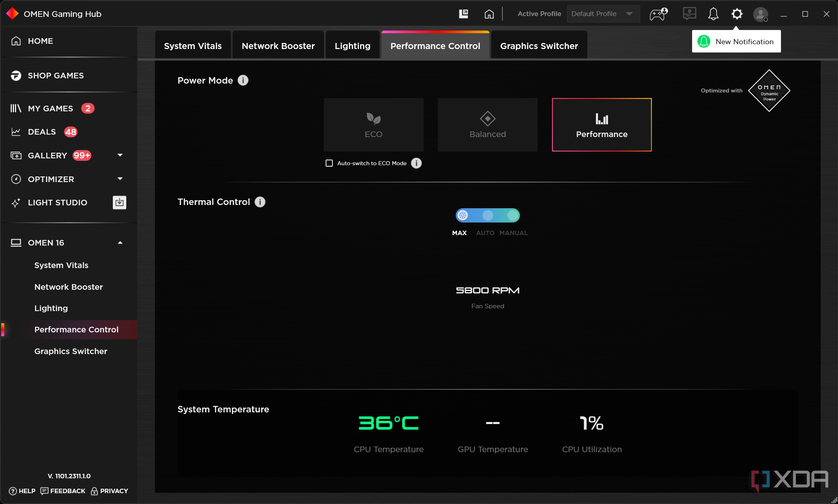
Task: Click the New Notification popup text
Action: click(744, 42)
